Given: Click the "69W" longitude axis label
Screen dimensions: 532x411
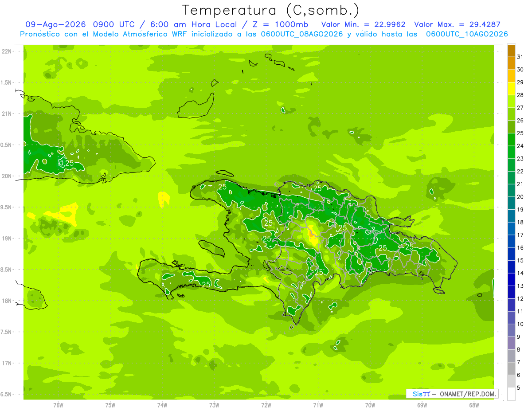Looking at the screenshot, I should [422, 405].
